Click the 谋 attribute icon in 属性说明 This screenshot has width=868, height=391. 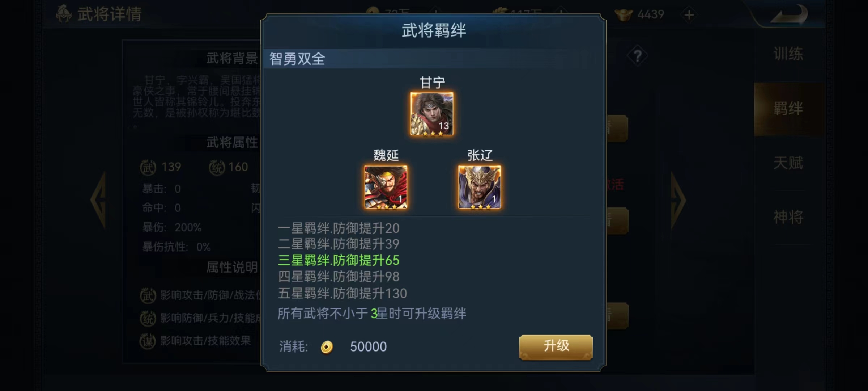(148, 341)
